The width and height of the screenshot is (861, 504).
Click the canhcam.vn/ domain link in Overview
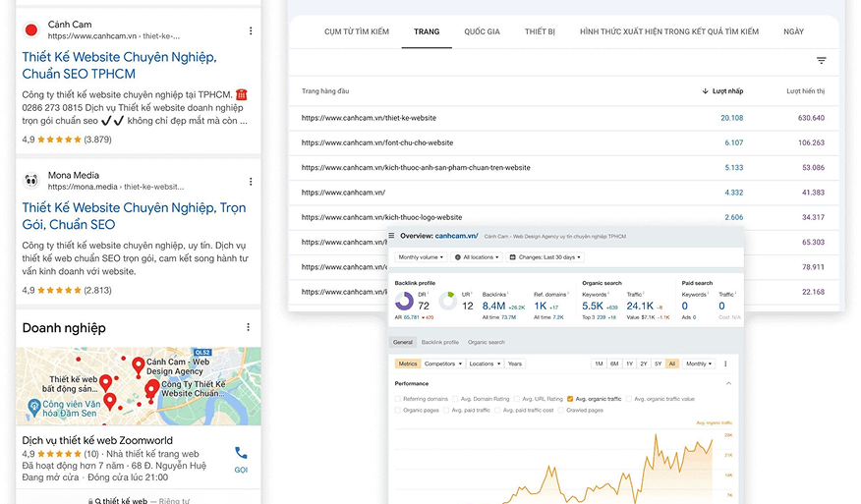[x=456, y=236]
